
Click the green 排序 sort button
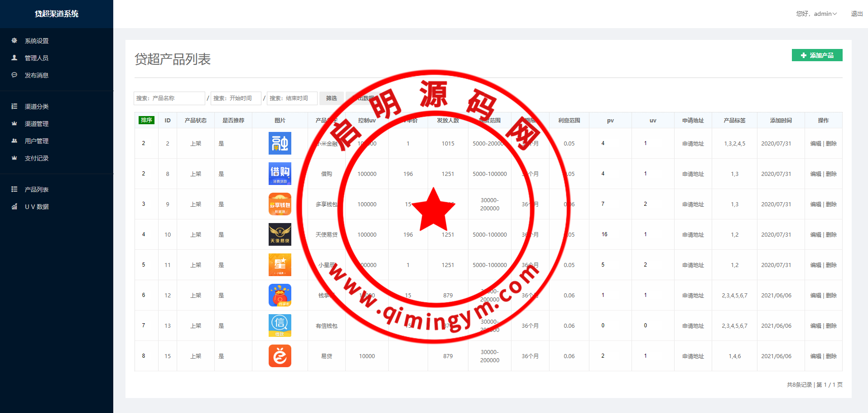pos(146,120)
